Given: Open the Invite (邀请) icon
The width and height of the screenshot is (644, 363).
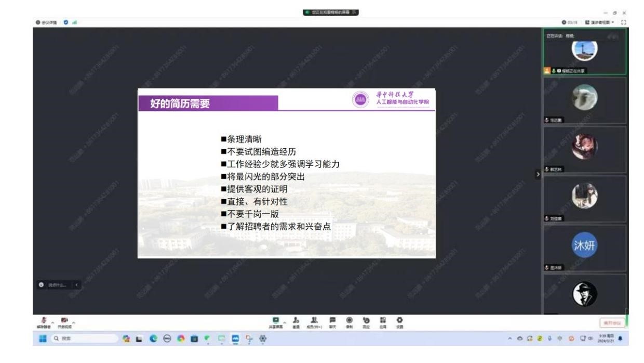Looking at the screenshot, I should click(x=296, y=320).
